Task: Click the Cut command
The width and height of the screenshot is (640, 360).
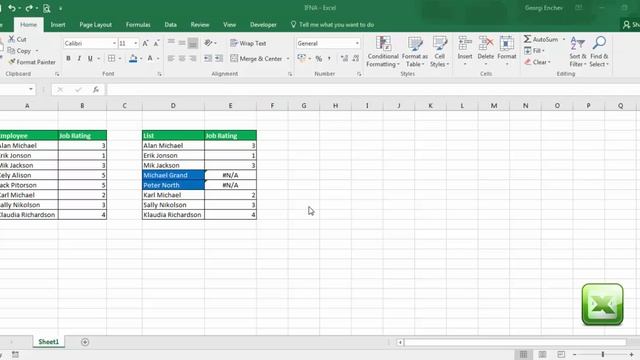Action: coord(18,39)
